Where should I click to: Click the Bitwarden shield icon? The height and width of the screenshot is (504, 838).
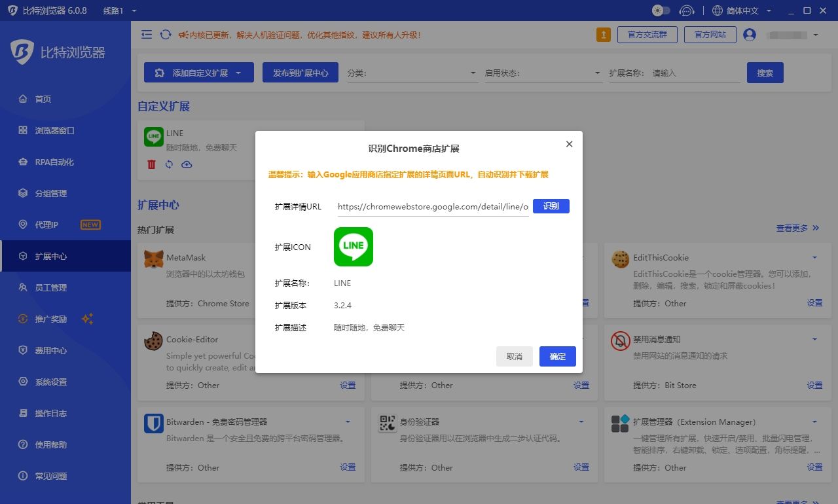click(154, 423)
